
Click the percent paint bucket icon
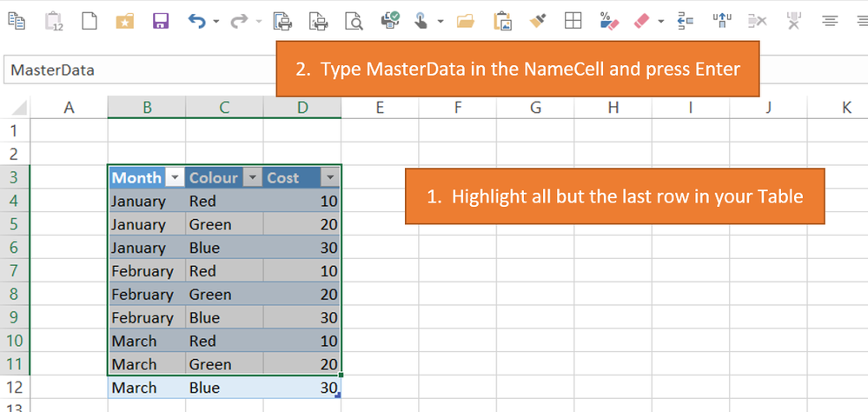click(x=609, y=21)
